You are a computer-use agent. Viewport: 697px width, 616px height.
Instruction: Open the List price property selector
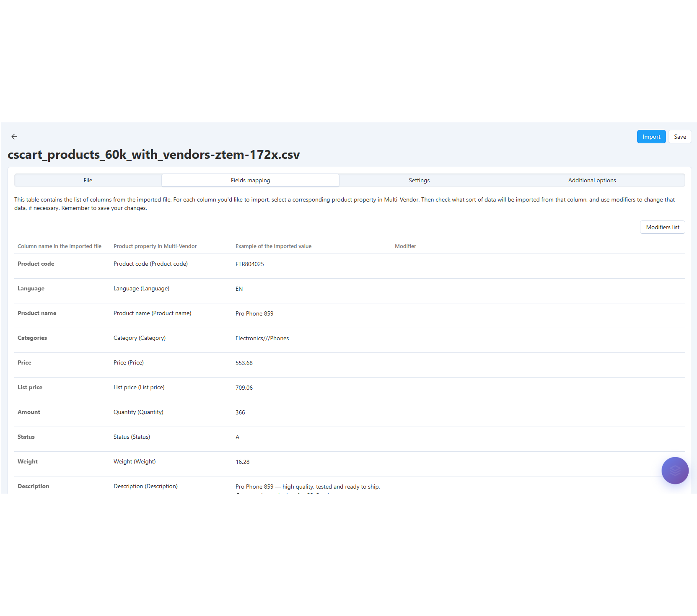[x=139, y=387]
